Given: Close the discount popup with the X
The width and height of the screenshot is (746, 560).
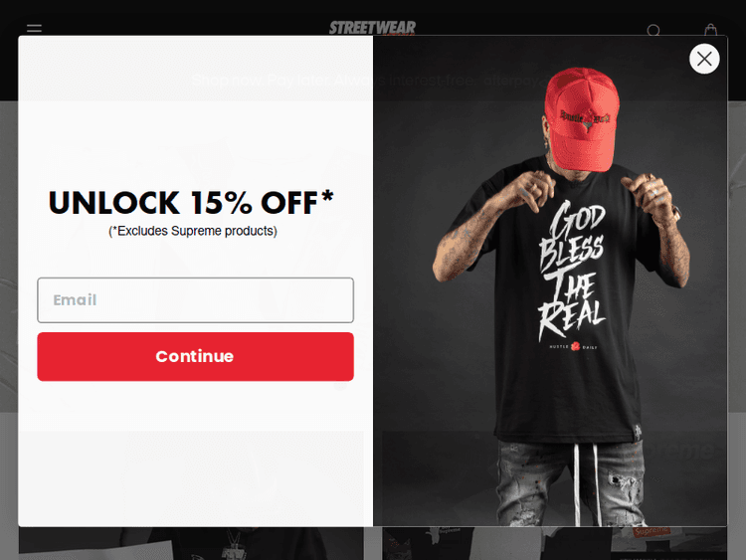Looking at the screenshot, I should pyautogui.click(x=704, y=59).
